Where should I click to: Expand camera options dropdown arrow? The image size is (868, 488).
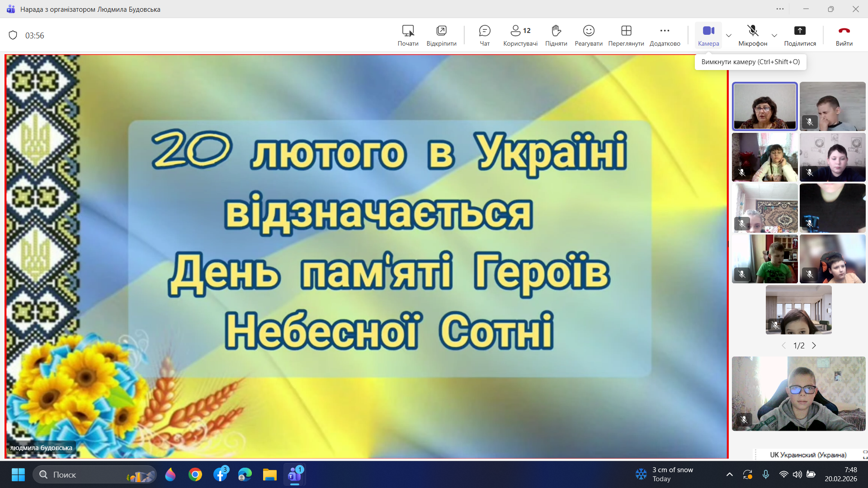click(x=729, y=35)
